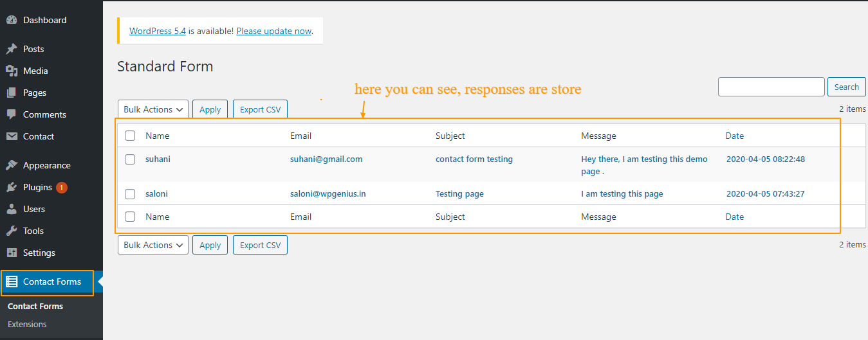Click the 'Testing page' subject

point(459,193)
